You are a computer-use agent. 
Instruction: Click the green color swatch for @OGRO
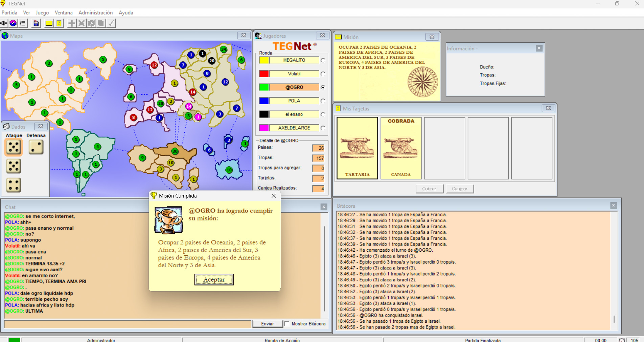264,87
